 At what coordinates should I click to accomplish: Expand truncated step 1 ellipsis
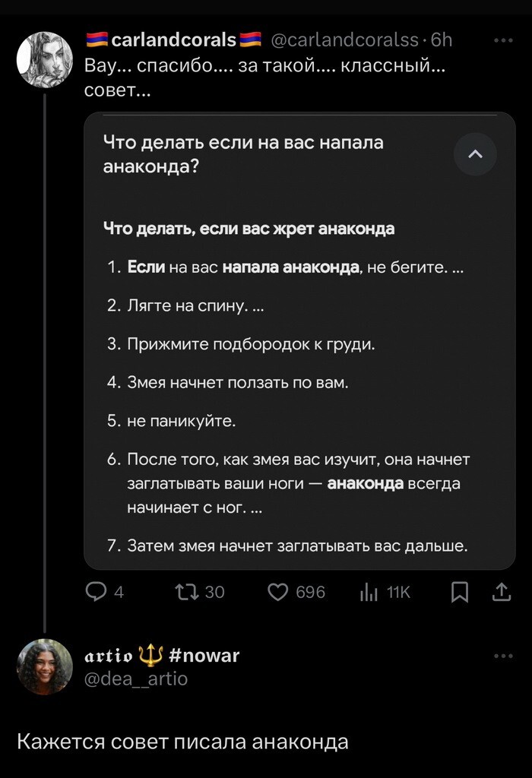coord(457,267)
